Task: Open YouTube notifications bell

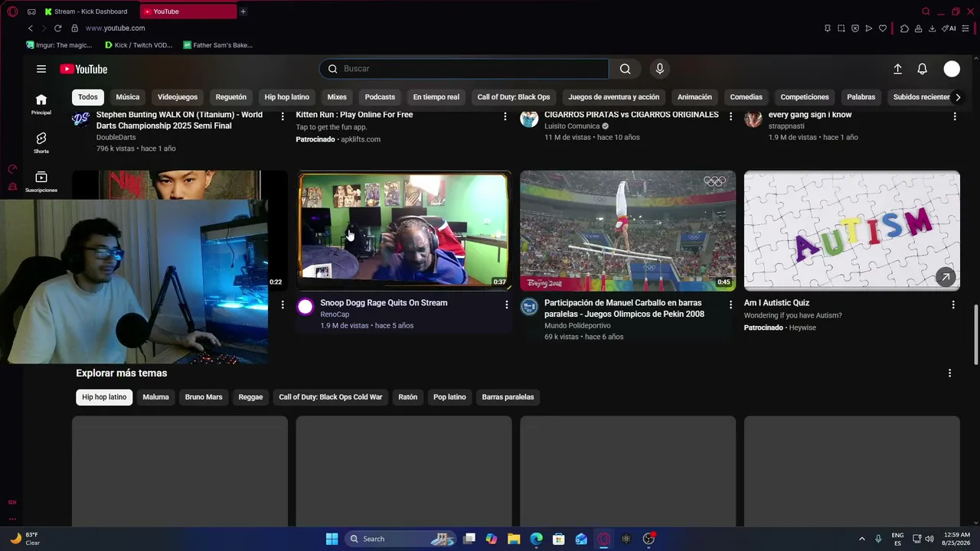Action: (923, 69)
